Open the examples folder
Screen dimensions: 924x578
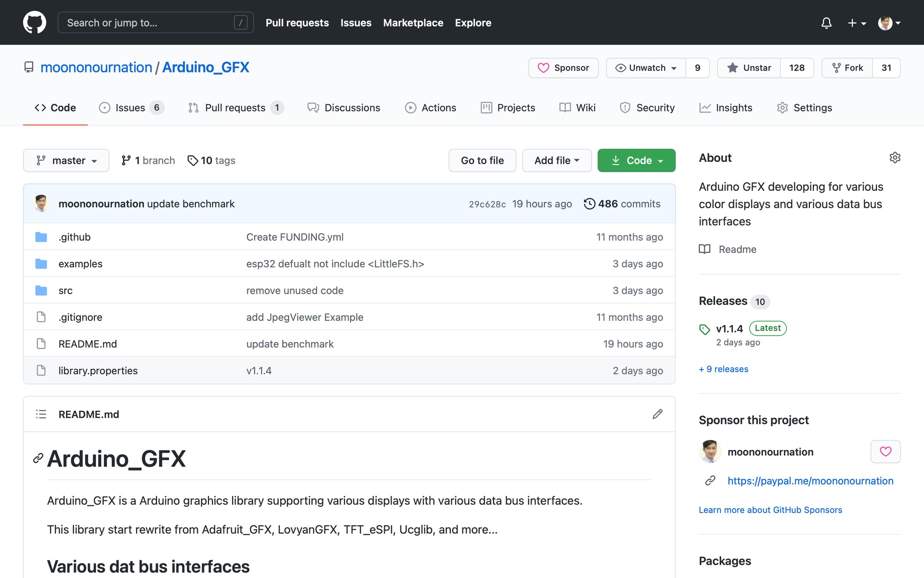point(80,264)
